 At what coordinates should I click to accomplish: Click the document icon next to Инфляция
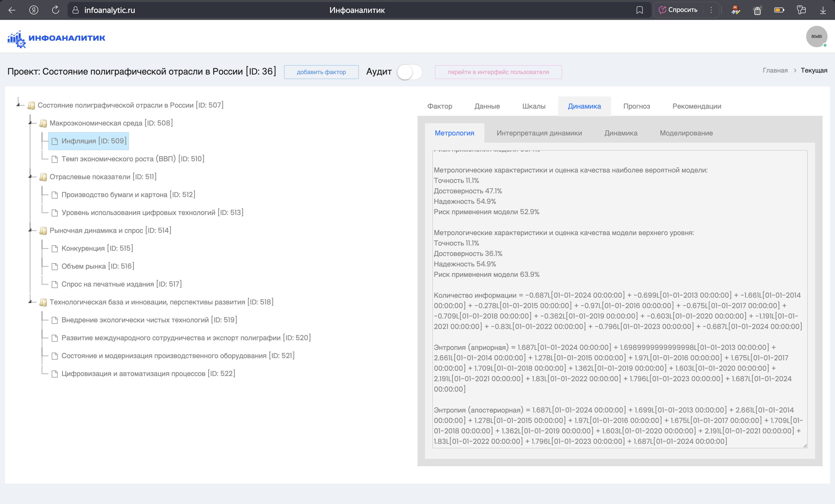(55, 141)
